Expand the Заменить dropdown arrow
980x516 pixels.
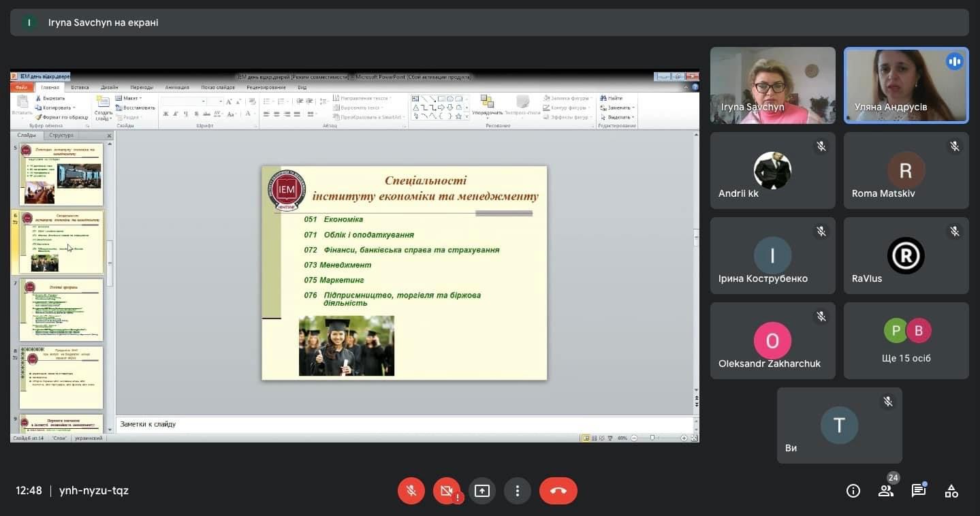(x=633, y=108)
